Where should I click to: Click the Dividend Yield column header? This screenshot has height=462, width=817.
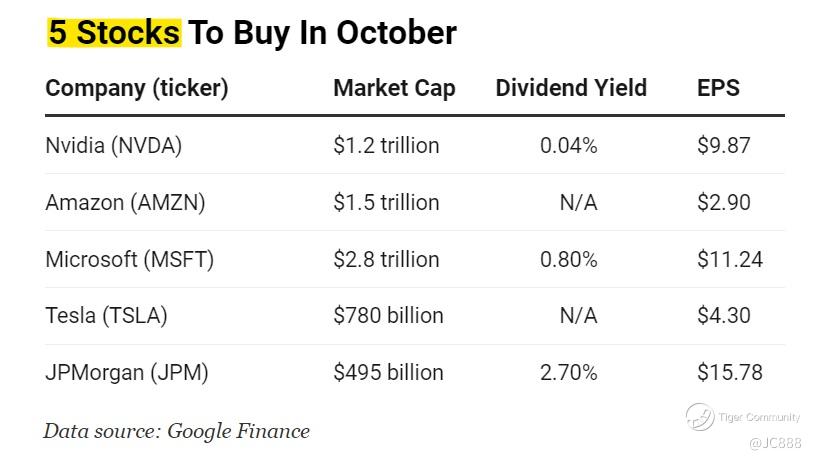(571, 88)
